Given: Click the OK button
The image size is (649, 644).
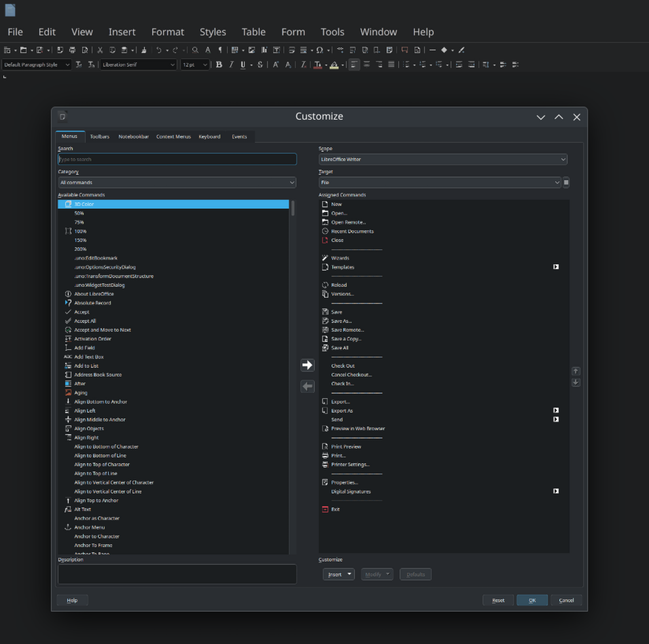Looking at the screenshot, I should pyautogui.click(x=531, y=600).
